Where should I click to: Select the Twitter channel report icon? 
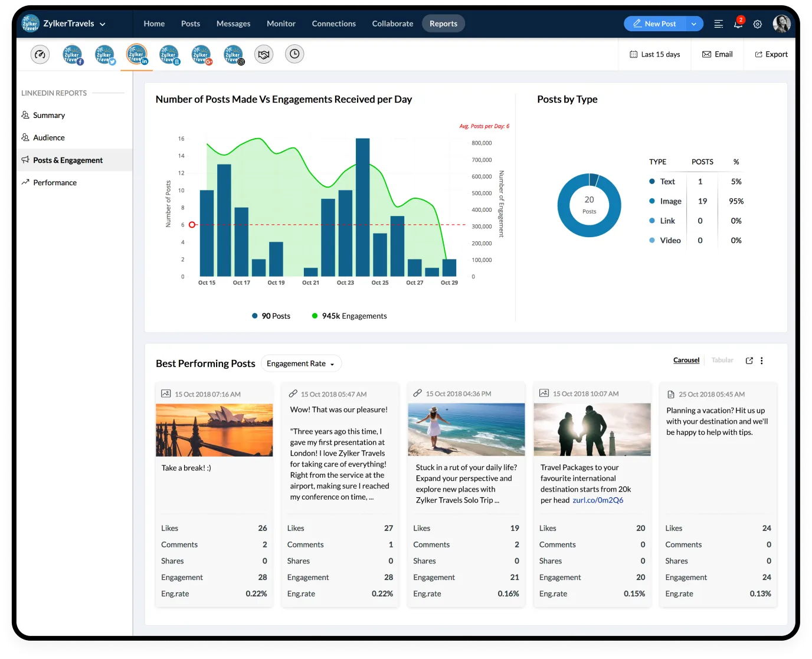[105, 54]
